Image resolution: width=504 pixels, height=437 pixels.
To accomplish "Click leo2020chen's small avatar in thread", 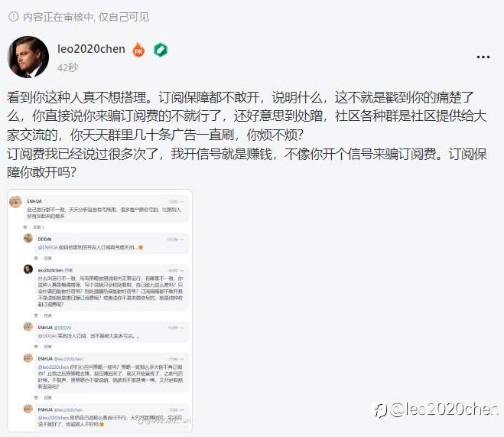I will 28,269.
